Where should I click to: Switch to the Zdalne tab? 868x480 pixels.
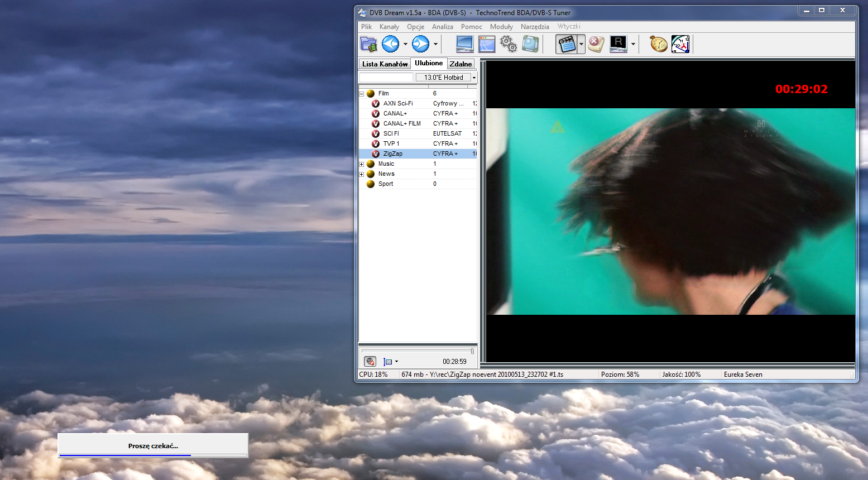[x=461, y=64]
